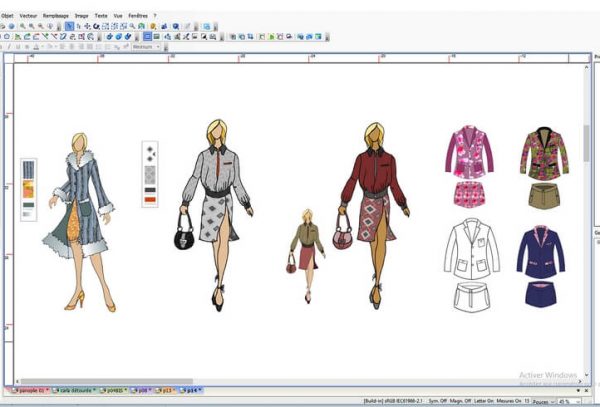
Task: Select the navy blue shorts illustration
Action: click(541, 293)
